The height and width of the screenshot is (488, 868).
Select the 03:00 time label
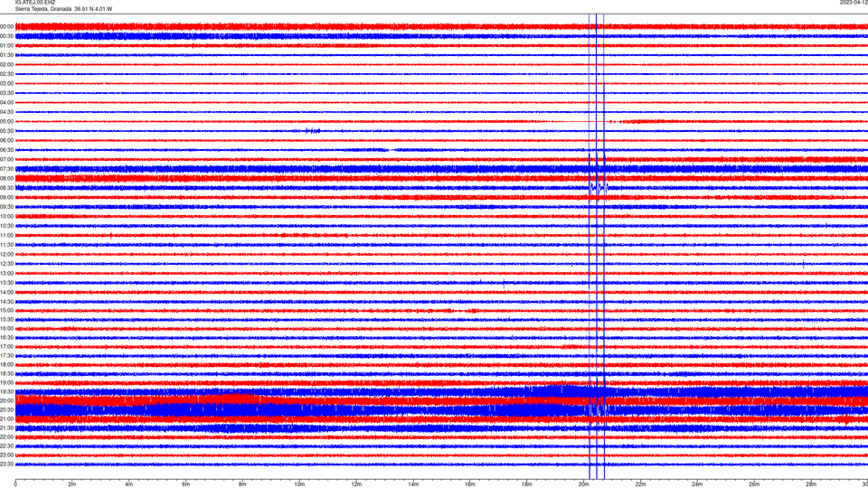pos(6,83)
